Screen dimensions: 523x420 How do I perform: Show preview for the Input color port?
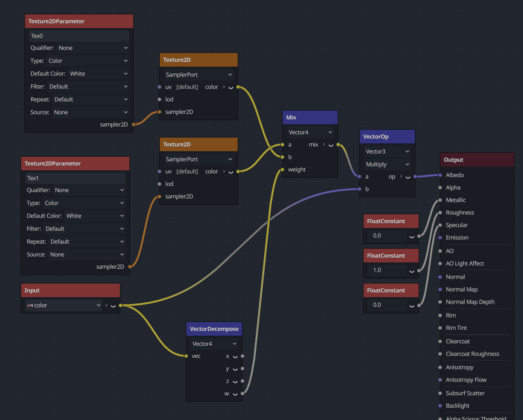(x=113, y=306)
